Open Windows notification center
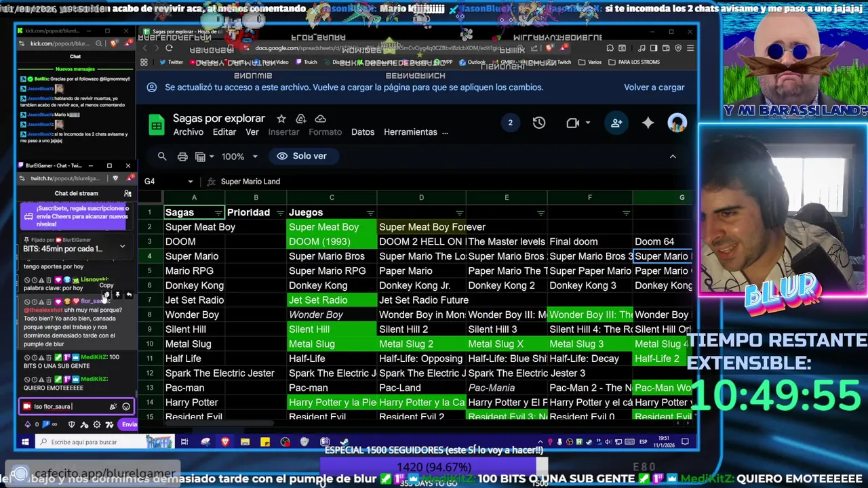868x488 pixels. click(685, 442)
